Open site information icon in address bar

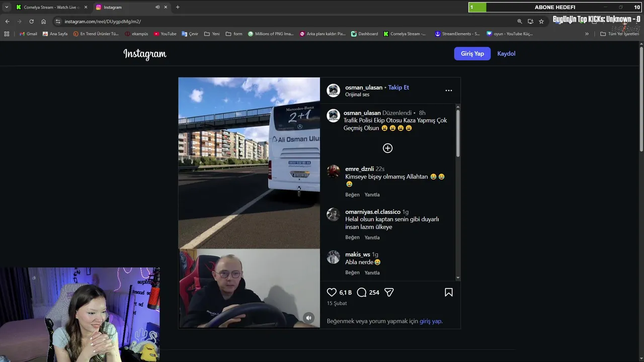[x=58, y=22]
